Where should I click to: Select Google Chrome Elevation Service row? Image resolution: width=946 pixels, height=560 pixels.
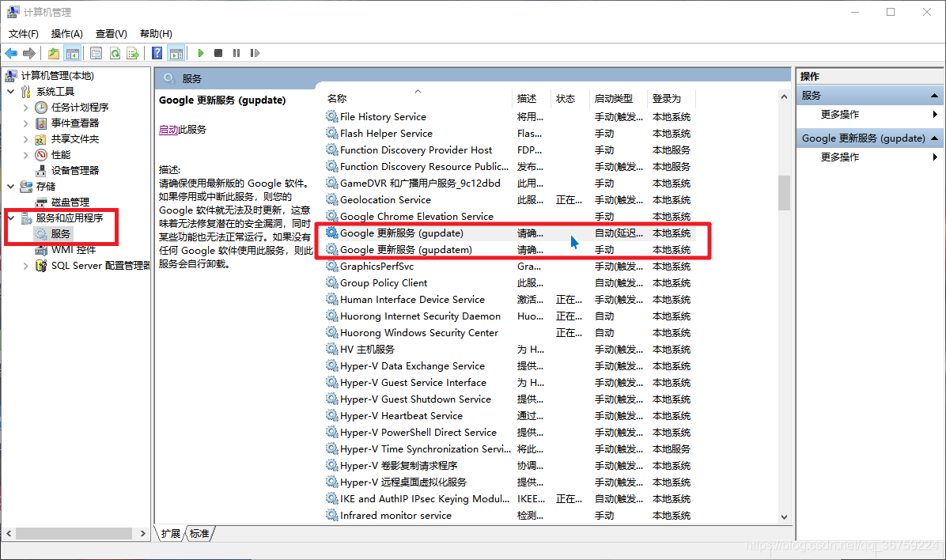tap(510, 217)
